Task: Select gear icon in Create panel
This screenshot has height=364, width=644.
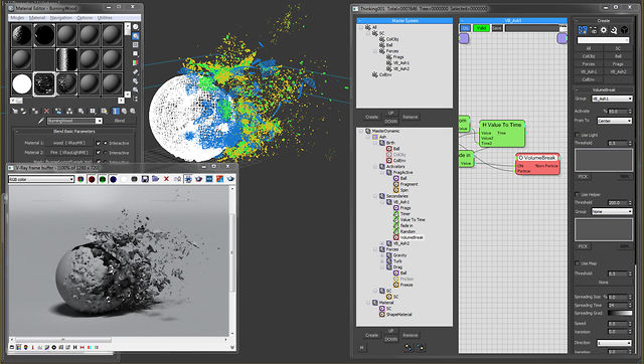Action: pyautogui.click(x=603, y=30)
